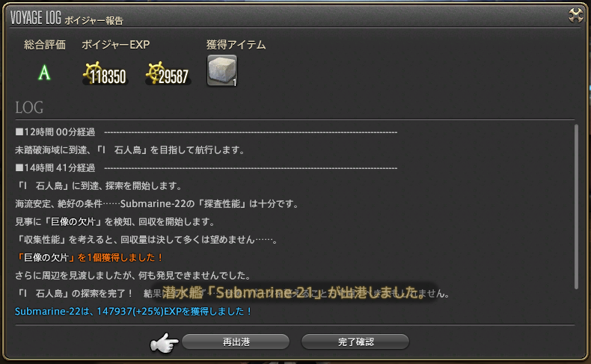Image resolution: width=591 pixels, height=364 pixels.
Task: Click the Submarine-21 departure notification toast
Action: pyautogui.click(x=294, y=292)
